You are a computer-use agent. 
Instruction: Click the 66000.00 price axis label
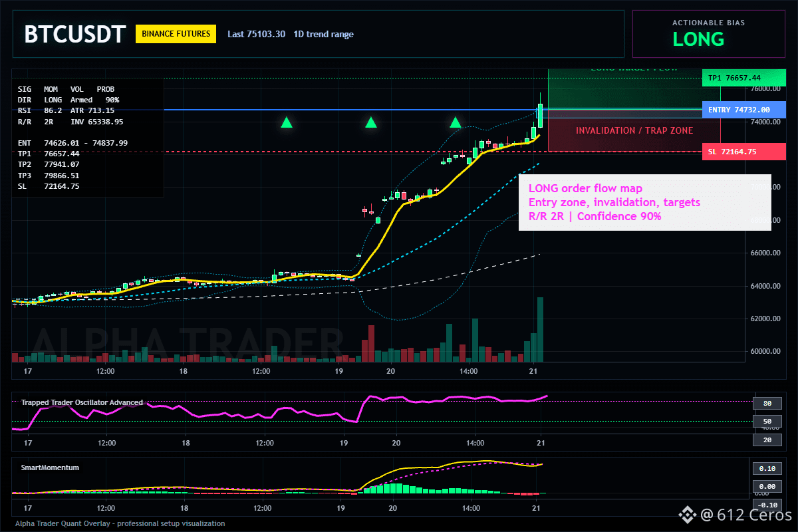765,253
